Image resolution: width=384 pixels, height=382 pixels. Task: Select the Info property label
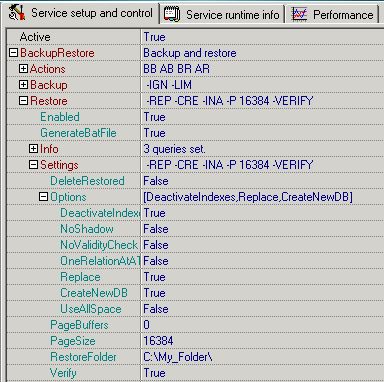(49, 149)
